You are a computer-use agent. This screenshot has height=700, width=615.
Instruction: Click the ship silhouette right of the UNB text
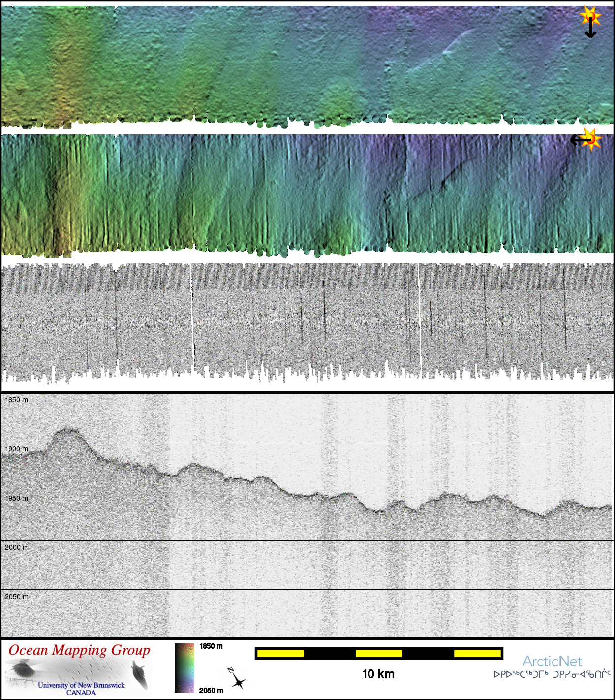point(139,674)
